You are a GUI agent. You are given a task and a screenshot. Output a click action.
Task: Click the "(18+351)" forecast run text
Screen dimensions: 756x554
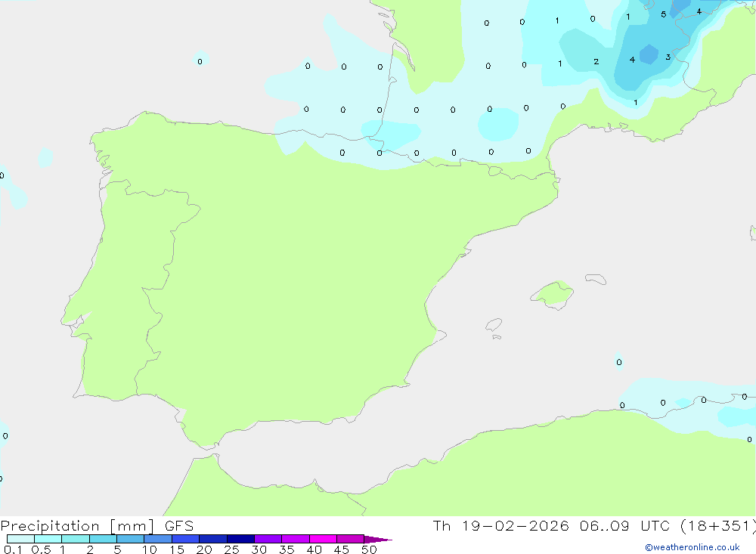pyautogui.click(x=718, y=525)
